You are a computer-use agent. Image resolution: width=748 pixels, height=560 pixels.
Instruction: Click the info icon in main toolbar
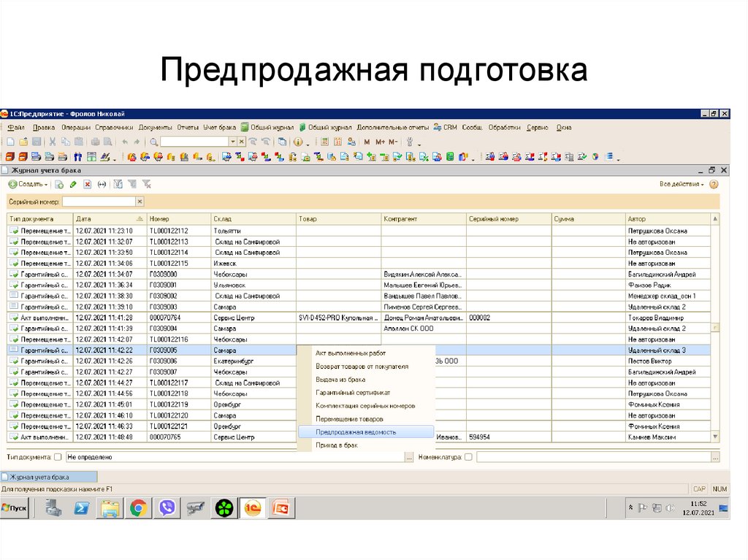298,142
